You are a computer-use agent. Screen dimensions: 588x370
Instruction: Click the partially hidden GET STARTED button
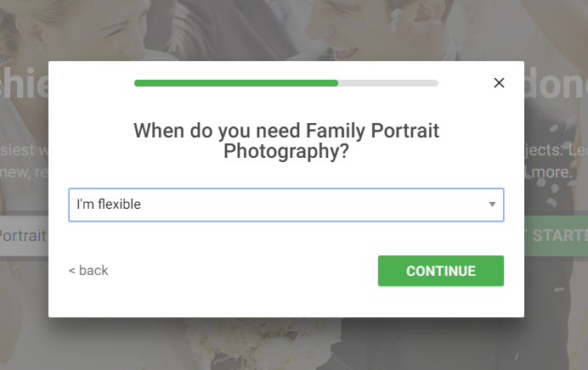(556, 236)
